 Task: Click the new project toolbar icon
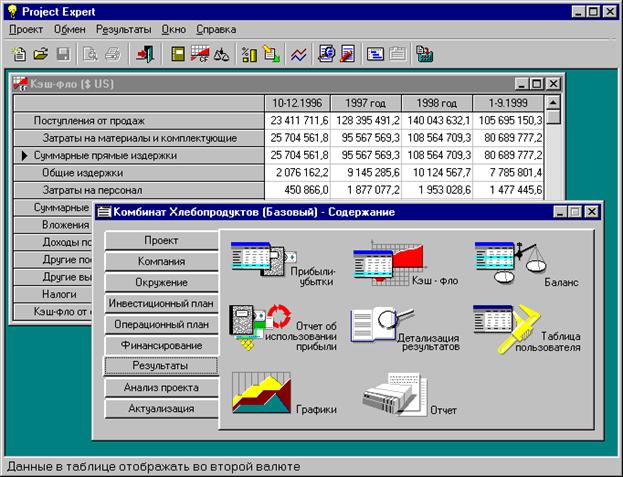[x=19, y=55]
